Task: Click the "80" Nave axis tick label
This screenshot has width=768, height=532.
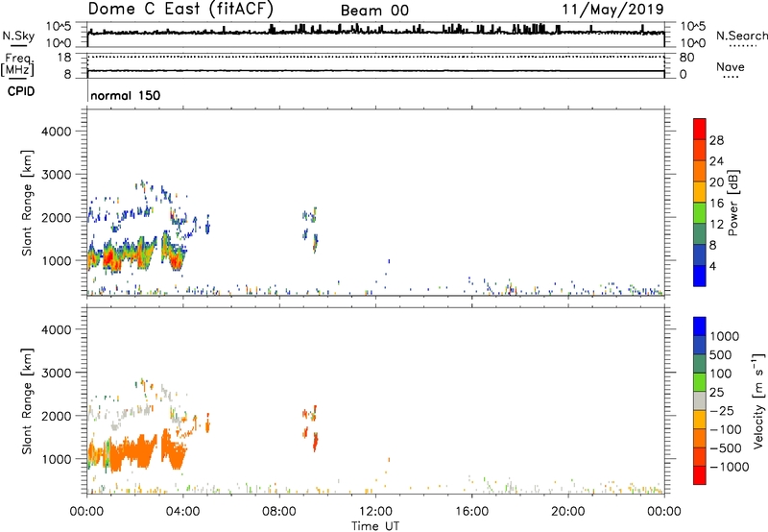Action: tap(686, 58)
